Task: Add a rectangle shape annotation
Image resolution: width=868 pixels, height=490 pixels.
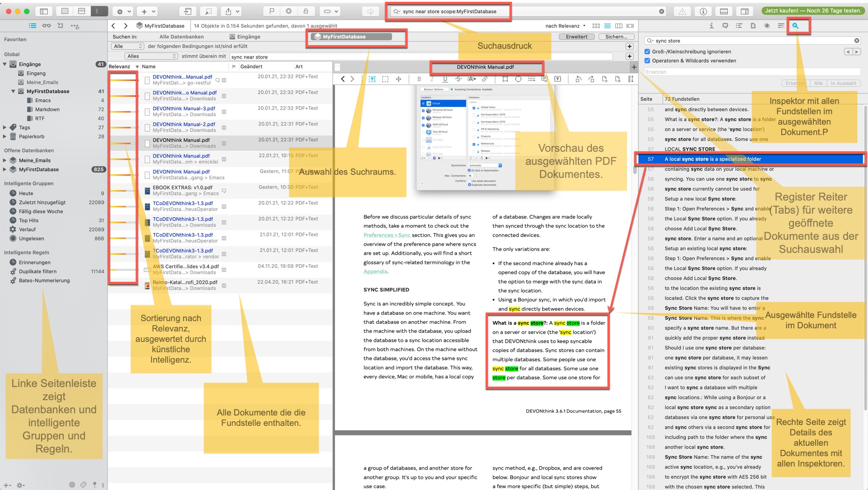Action: click(505, 79)
